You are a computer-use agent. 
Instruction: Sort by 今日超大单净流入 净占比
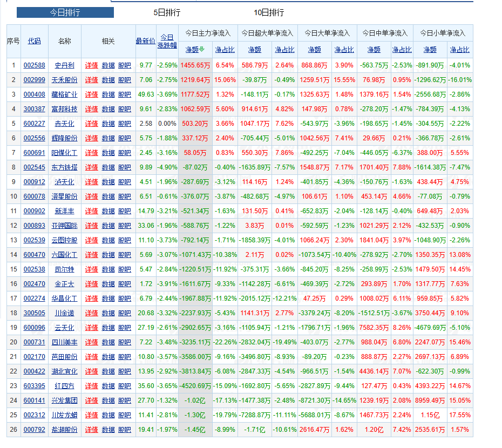point(284,50)
